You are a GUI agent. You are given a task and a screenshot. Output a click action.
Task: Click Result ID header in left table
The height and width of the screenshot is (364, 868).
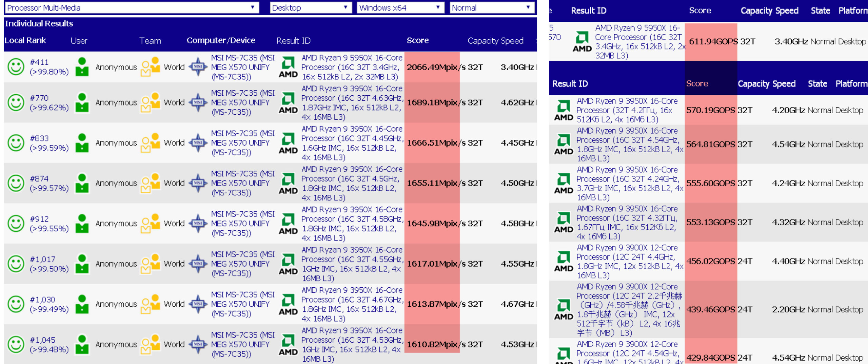click(x=293, y=41)
